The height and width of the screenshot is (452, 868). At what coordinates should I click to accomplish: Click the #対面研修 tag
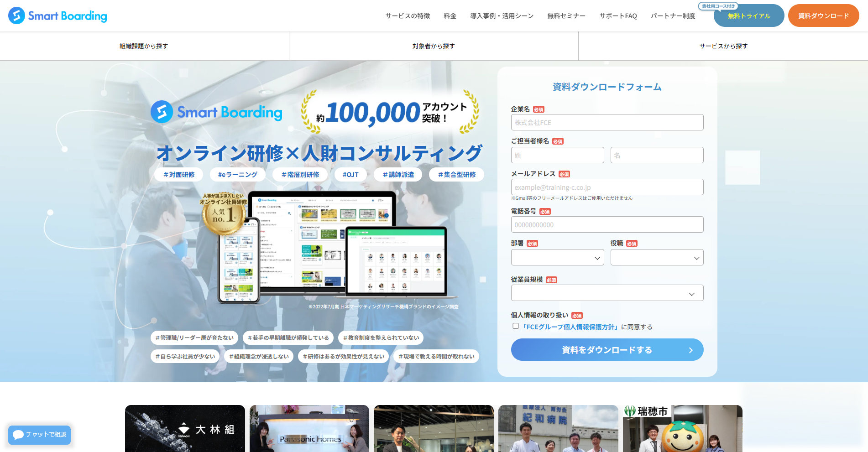(179, 175)
